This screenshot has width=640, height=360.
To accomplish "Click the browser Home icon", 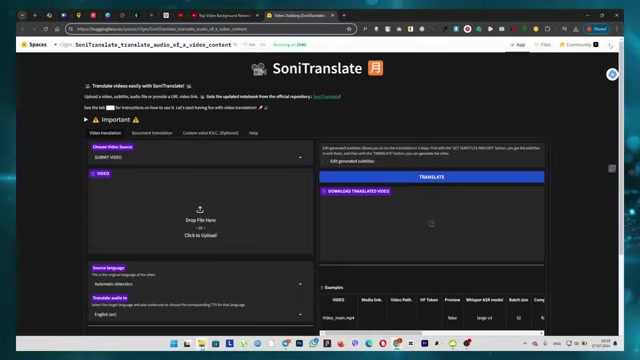I will (57, 29).
